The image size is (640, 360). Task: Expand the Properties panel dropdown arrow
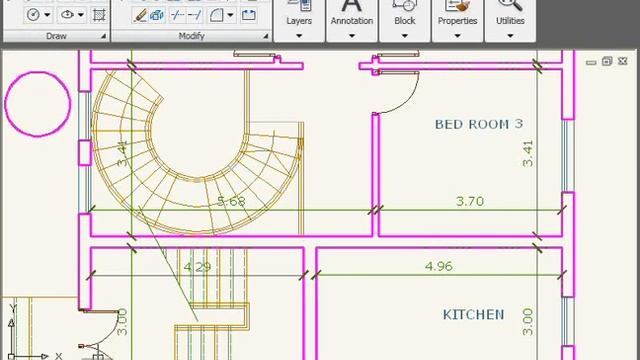click(x=457, y=36)
